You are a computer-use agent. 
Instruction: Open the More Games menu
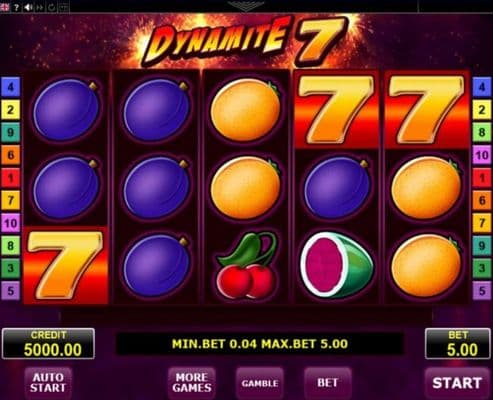pyautogui.click(x=192, y=383)
